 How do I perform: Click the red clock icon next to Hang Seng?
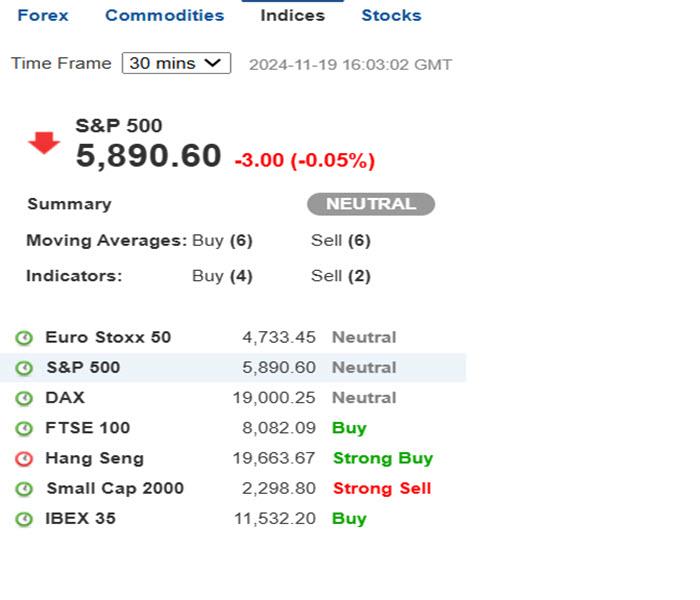[x=24, y=459]
